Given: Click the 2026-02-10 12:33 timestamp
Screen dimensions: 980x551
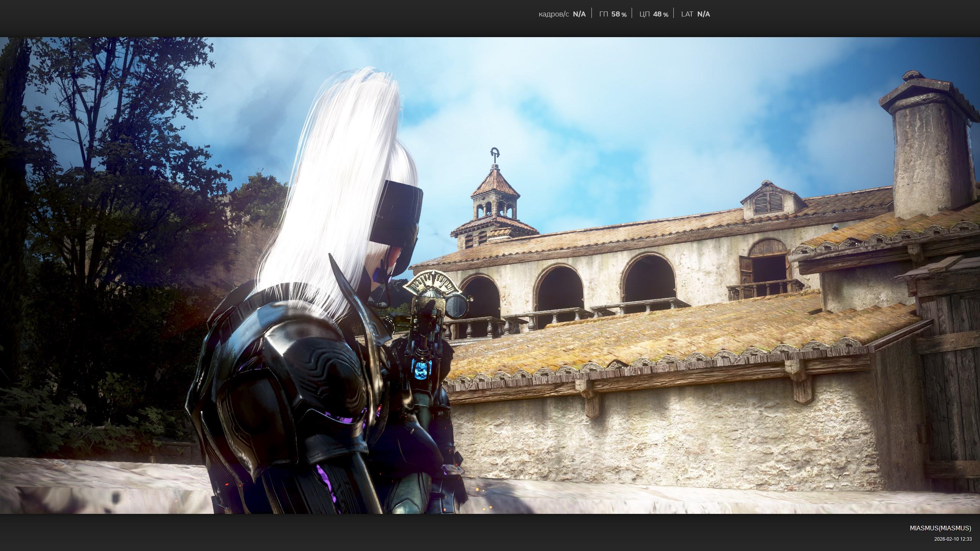Looking at the screenshot, I should coord(953,539).
